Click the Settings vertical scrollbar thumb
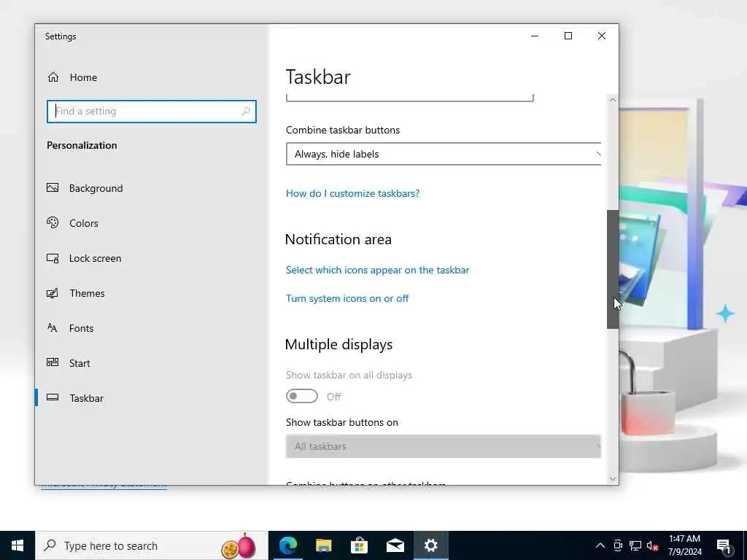The width and height of the screenshot is (747, 560). (x=613, y=269)
